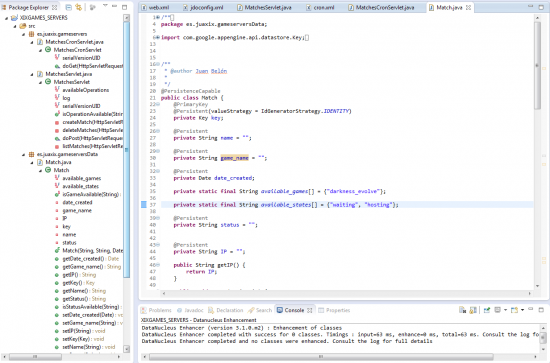Toggle folding of imports at line 6
Viewport: 550px width, 363px height.
(158, 37)
